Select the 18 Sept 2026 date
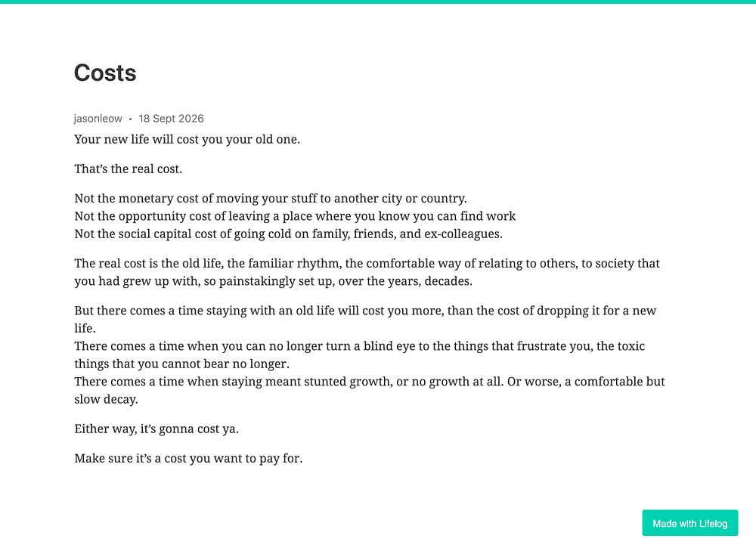Image resolution: width=756 pixels, height=551 pixels. [171, 119]
